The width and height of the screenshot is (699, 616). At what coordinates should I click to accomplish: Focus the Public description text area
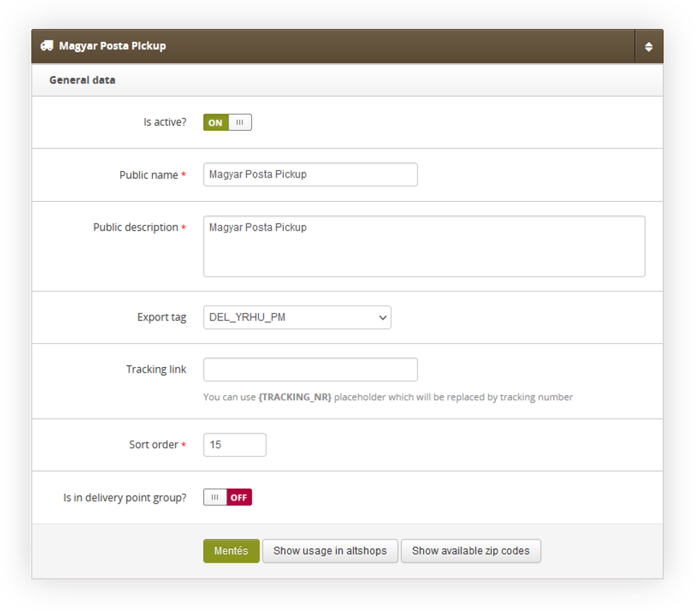[x=424, y=247]
